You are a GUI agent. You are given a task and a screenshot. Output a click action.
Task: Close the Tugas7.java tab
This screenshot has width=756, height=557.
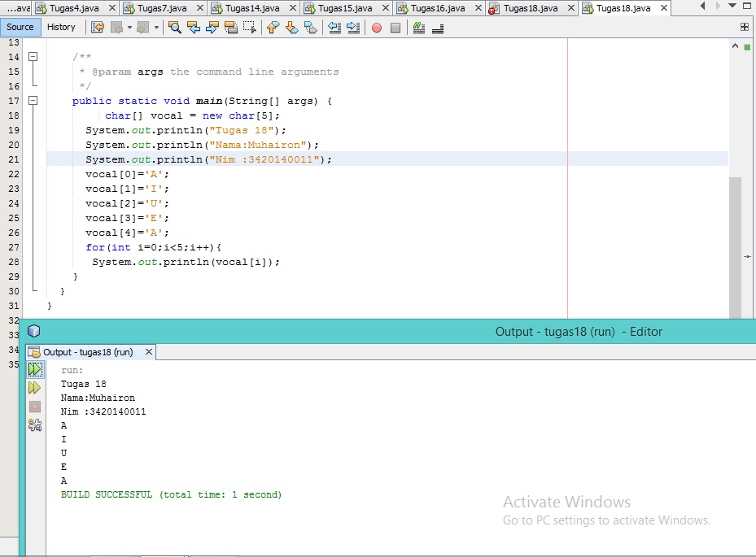point(200,7)
